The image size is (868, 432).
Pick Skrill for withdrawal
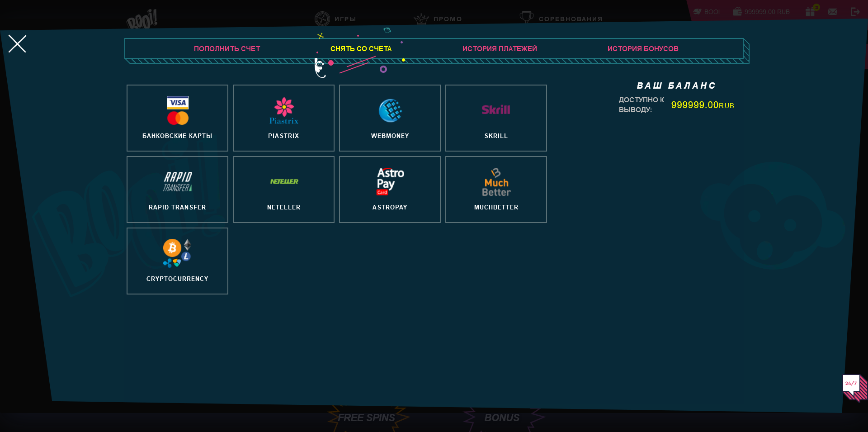tap(496, 118)
